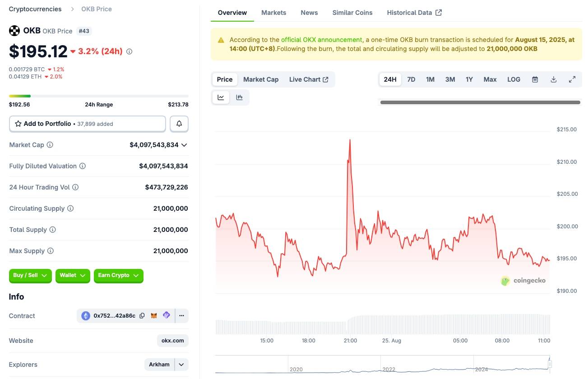Click the Fully Diluted Valuation info icon
Screen dimensions: 588x379
tap(83, 166)
